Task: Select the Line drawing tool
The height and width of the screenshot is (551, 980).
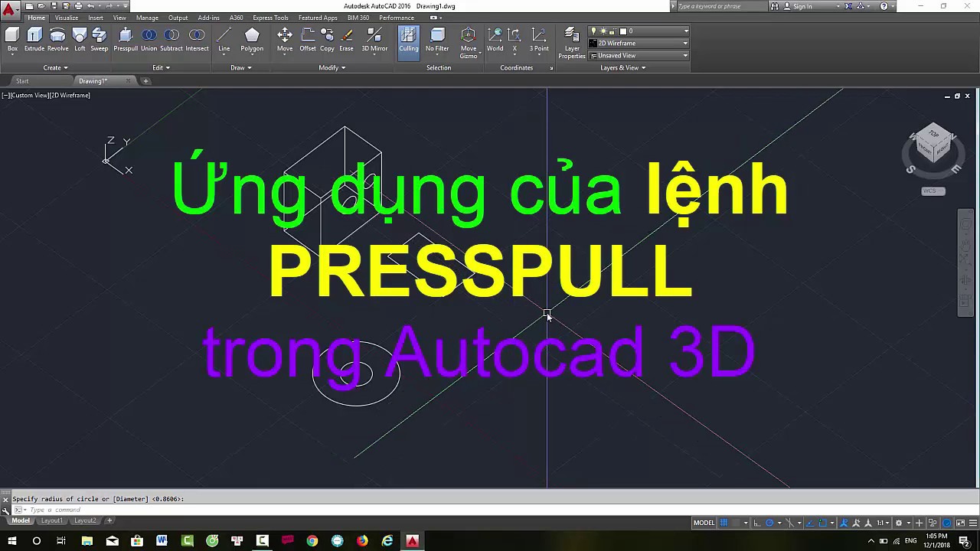Action: click(x=224, y=40)
